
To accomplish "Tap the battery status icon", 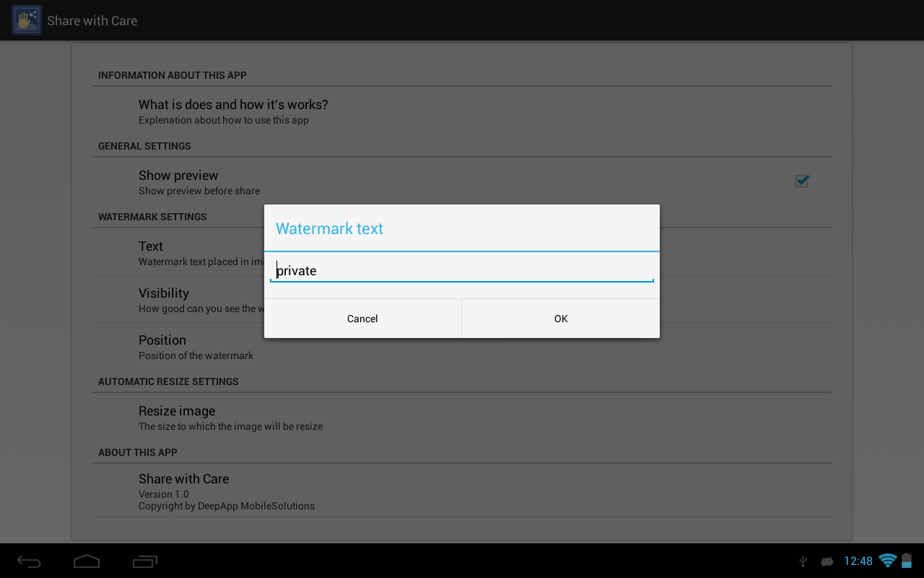I will point(907,561).
